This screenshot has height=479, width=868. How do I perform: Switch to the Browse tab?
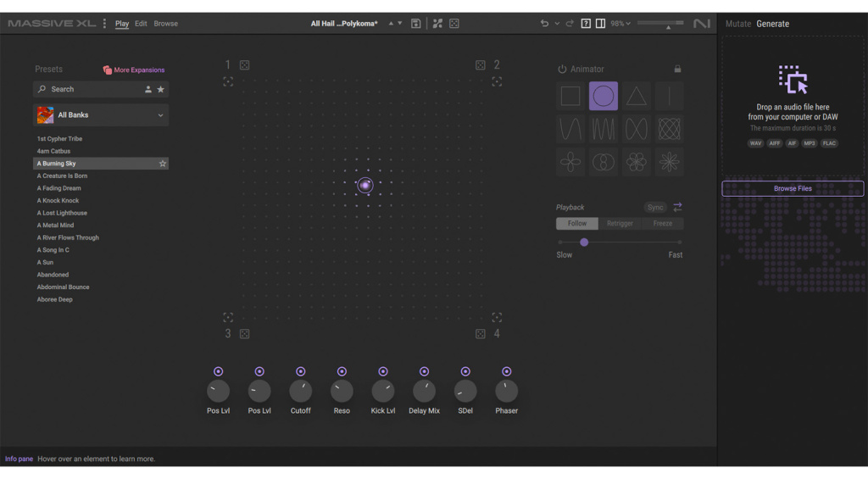coord(165,23)
